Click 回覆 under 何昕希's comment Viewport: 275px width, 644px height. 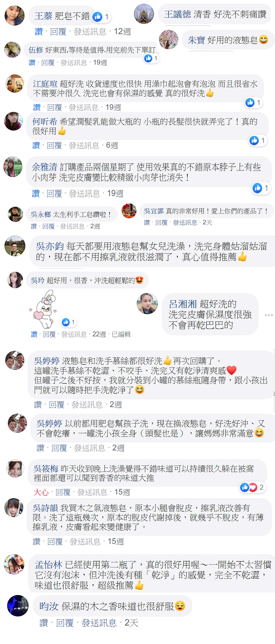coord(54,145)
